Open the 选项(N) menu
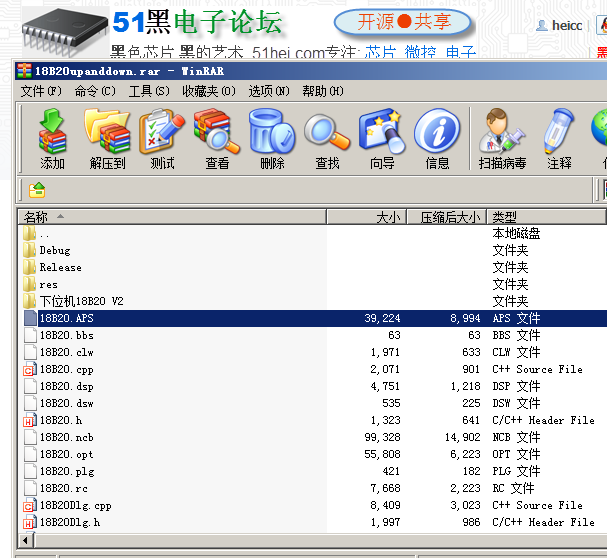607x558 pixels. pos(269,91)
